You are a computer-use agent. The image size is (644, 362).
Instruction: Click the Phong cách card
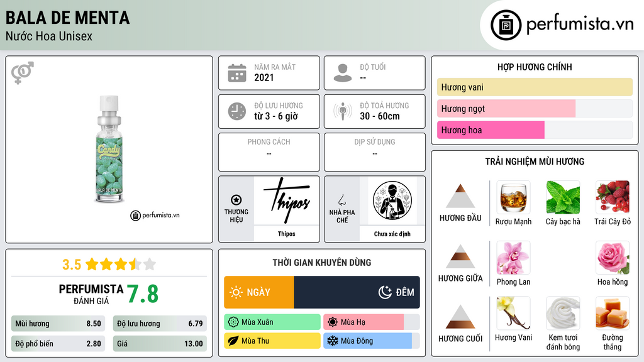click(269, 152)
